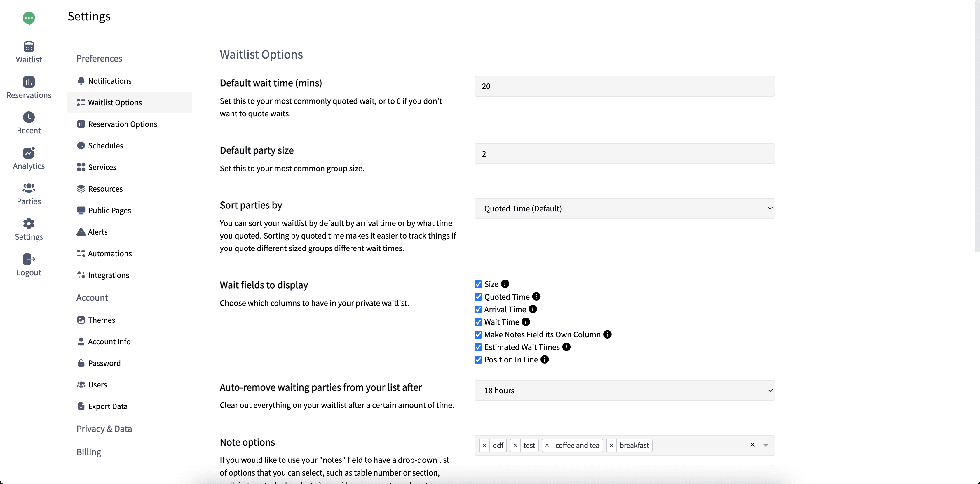
Task: Expand the auto-remove 18 hours dropdown
Action: coord(624,390)
